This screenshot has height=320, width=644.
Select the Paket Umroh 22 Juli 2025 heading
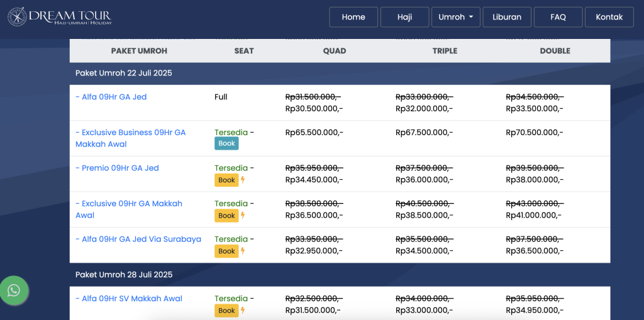[124, 73]
